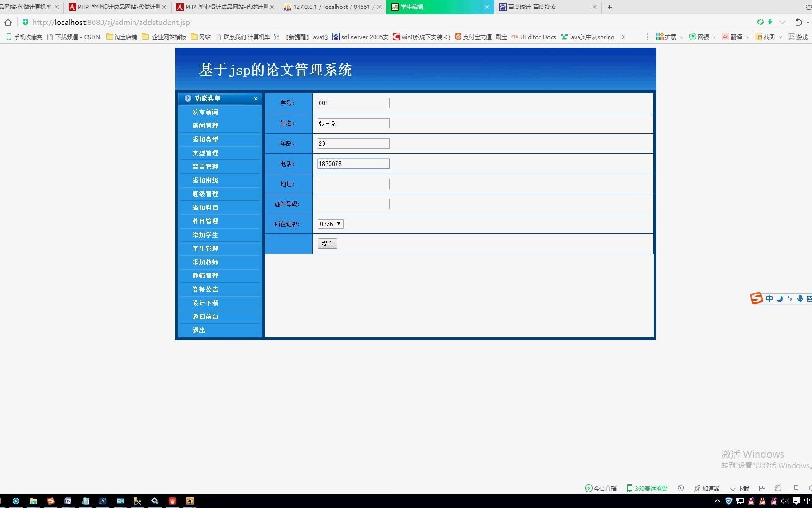Click 退出 logout link
This screenshot has height=508, width=812.
pyautogui.click(x=199, y=330)
